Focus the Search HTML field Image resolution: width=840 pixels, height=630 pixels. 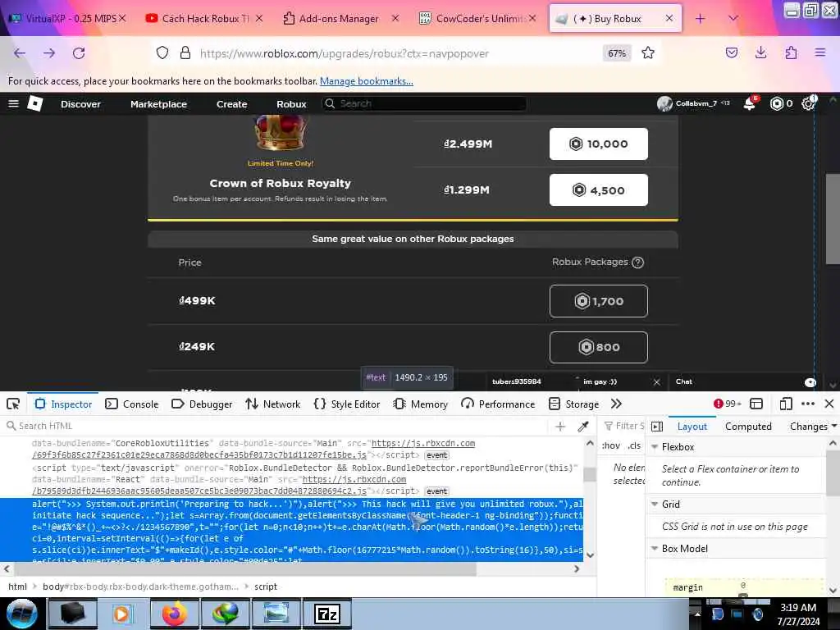[276, 426]
